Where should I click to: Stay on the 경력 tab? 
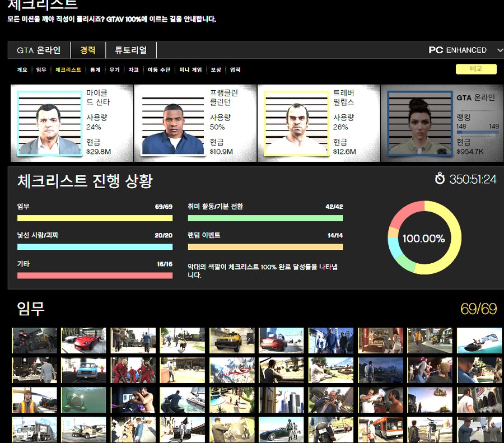click(87, 50)
